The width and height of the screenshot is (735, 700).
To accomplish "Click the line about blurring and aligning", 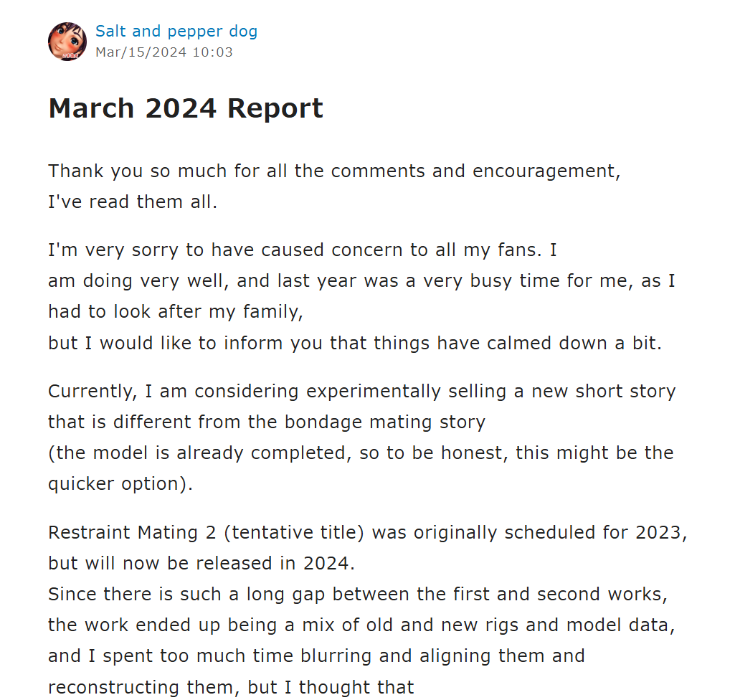I will tap(316, 656).
